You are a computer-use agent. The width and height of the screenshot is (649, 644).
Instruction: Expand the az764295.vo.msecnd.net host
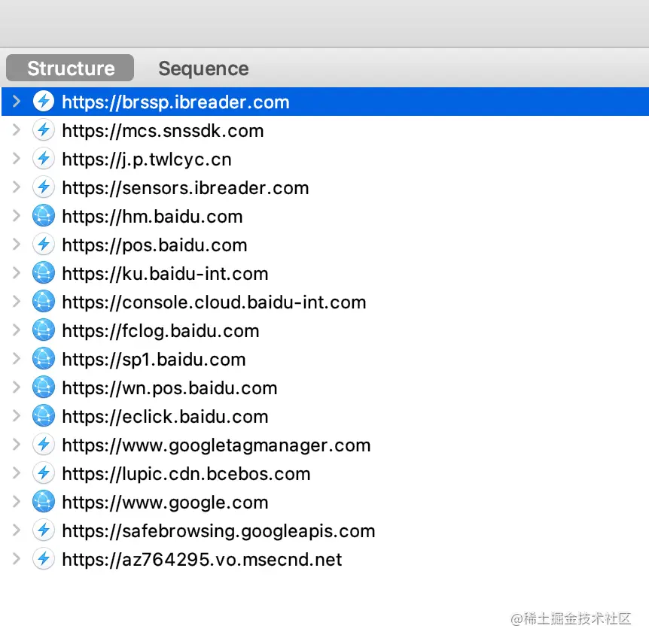[16, 559]
